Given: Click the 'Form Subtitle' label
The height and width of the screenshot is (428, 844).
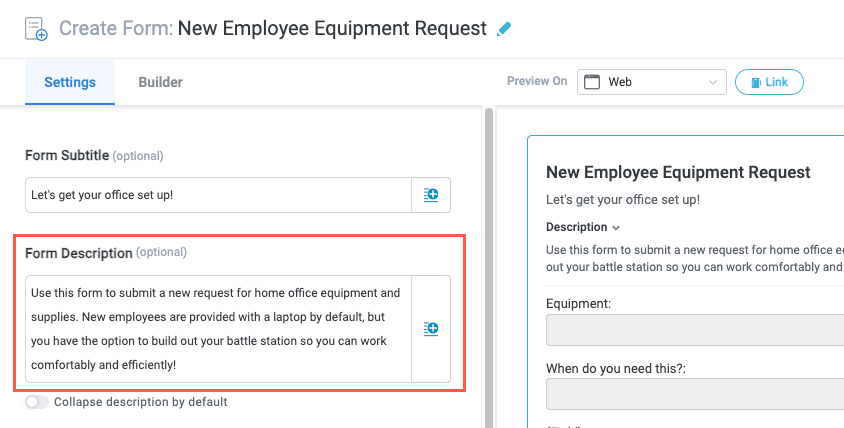Looking at the screenshot, I should pyautogui.click(x=67, y=155).
